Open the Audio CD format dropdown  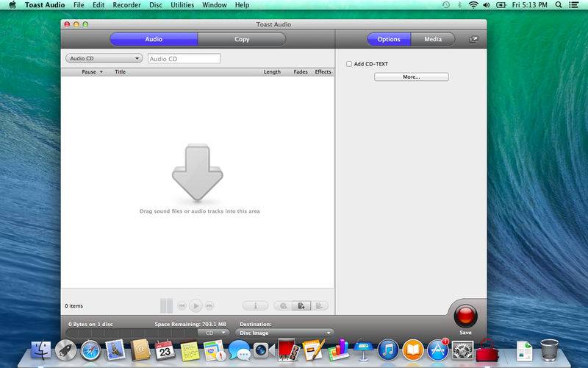click(x=104, y=59)
